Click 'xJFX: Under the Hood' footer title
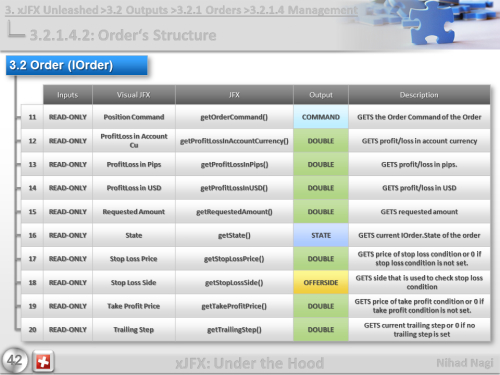The height and width of the screenshot is (375, 500). click(250, 363)
